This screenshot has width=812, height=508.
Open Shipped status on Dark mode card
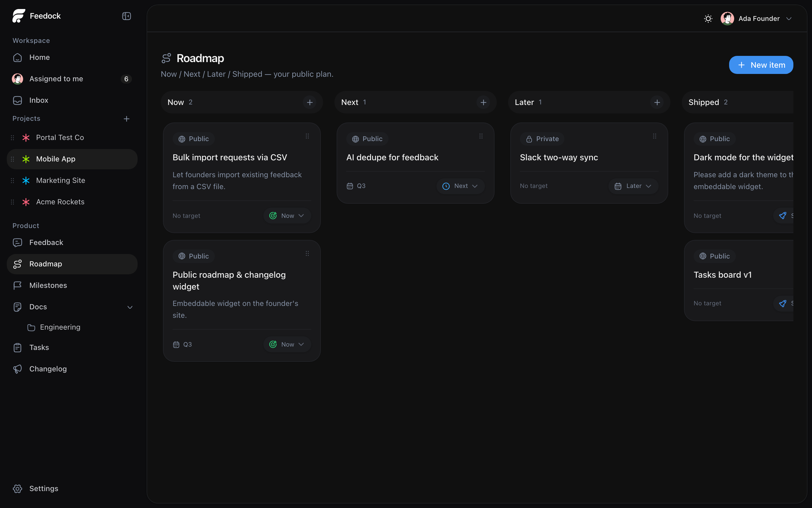coord(784,216)
